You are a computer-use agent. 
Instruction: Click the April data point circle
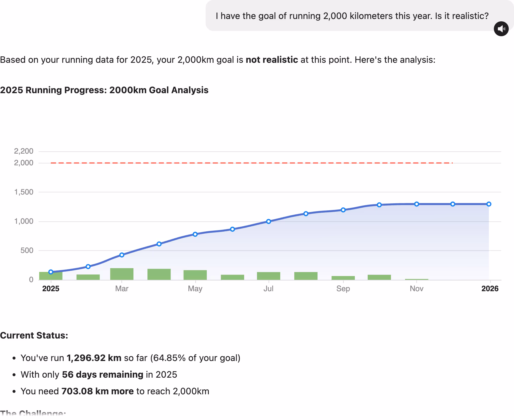point(159,243)
